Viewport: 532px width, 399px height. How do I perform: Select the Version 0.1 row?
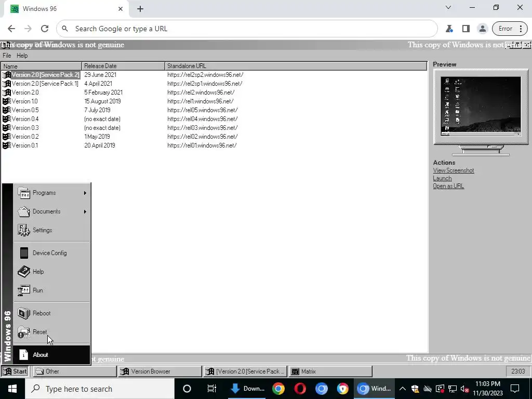point(214,145)
